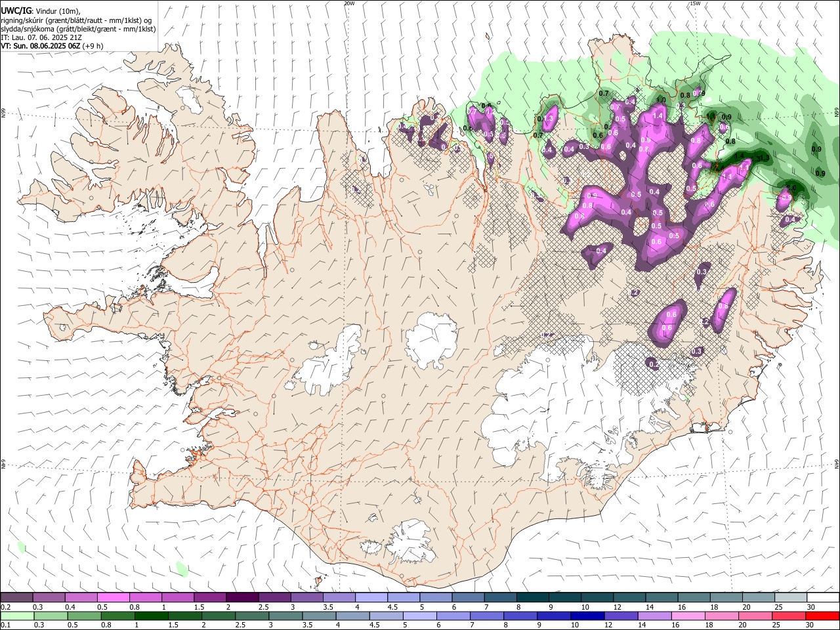Pick the 3 gray-teal swatch in bottom rain scale

pos(285,616)
